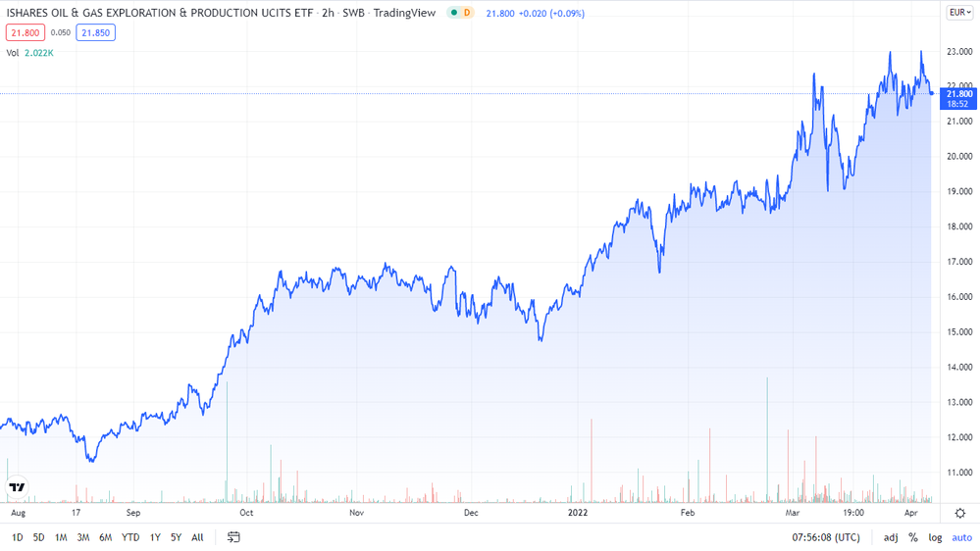Click the Vol 2.022K indicator label
Image resolution: width=980 pixels, height=551 pixels.
pyautogui.click(x=30, y=53)
